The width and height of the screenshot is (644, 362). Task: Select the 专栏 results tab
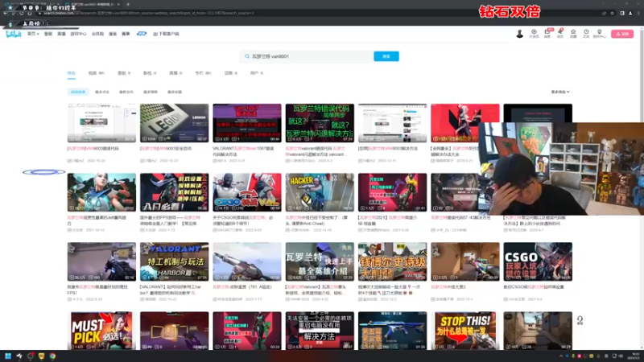pyautogui.click(x=203, y=73)
